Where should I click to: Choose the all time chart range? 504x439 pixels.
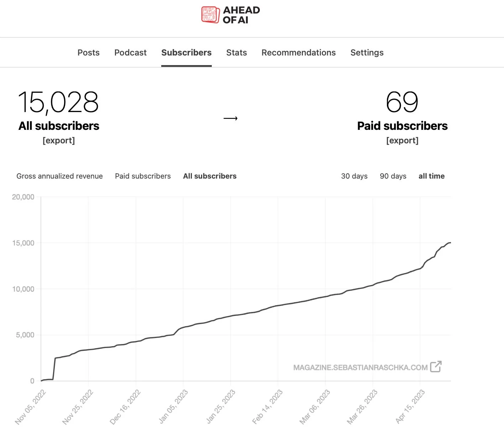pos(431,176)
